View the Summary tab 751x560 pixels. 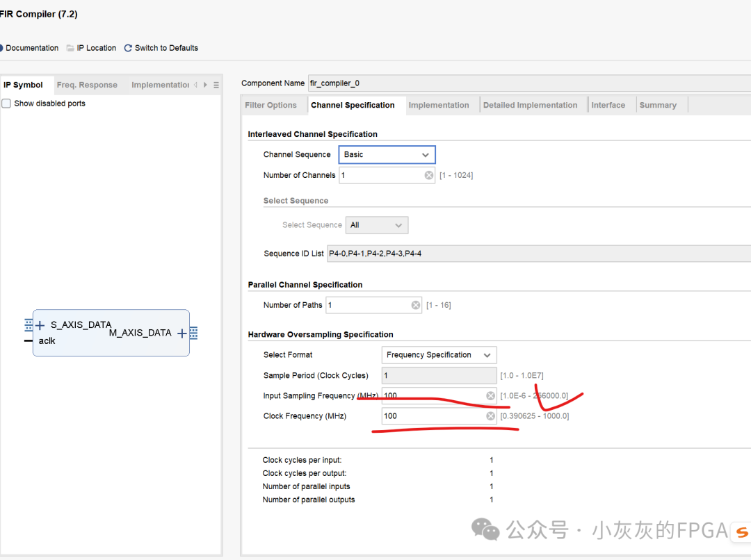coord(658,106)
